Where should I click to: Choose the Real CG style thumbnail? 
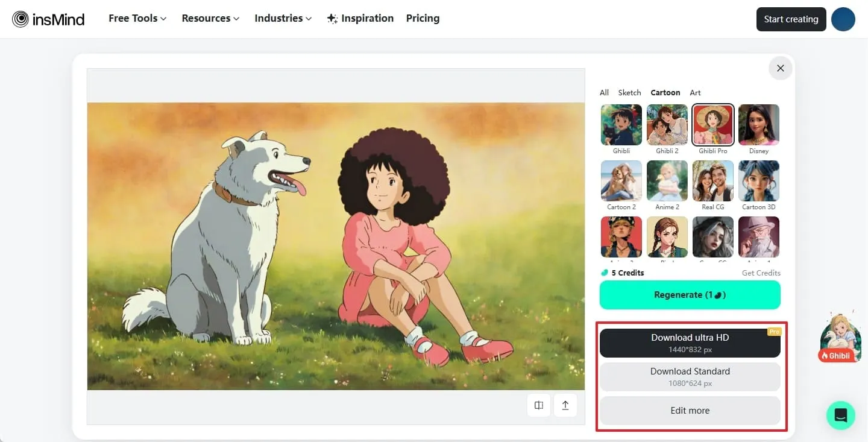point(713,181)
